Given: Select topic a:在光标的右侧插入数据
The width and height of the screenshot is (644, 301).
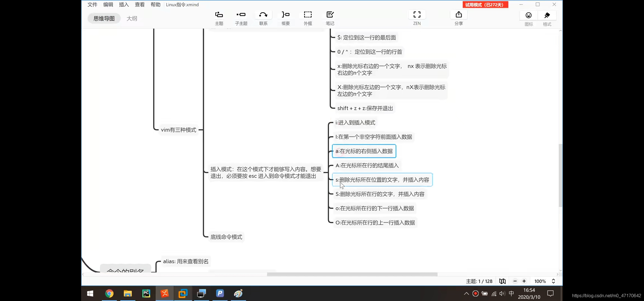Looking at the screenshot, I should (x=364, y=151).
